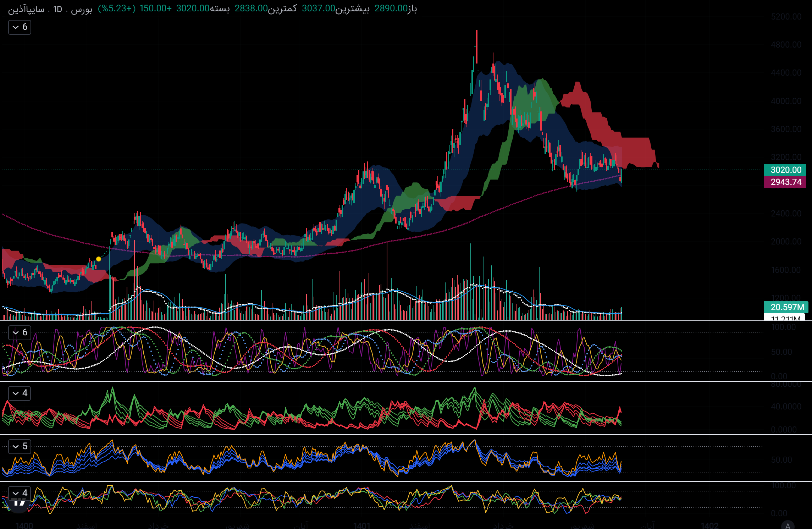Click the yellow dot marker on the chart
812x529 pixels.
coord(99,259)
